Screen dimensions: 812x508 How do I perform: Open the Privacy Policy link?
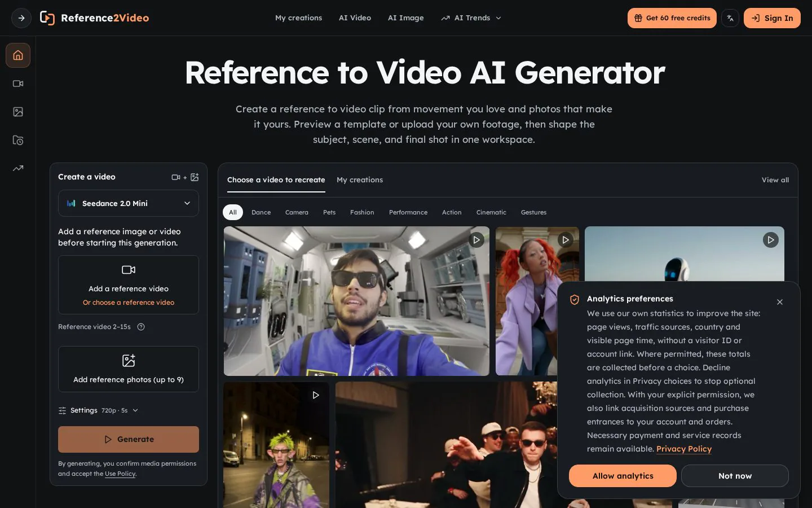click(684, 449)
